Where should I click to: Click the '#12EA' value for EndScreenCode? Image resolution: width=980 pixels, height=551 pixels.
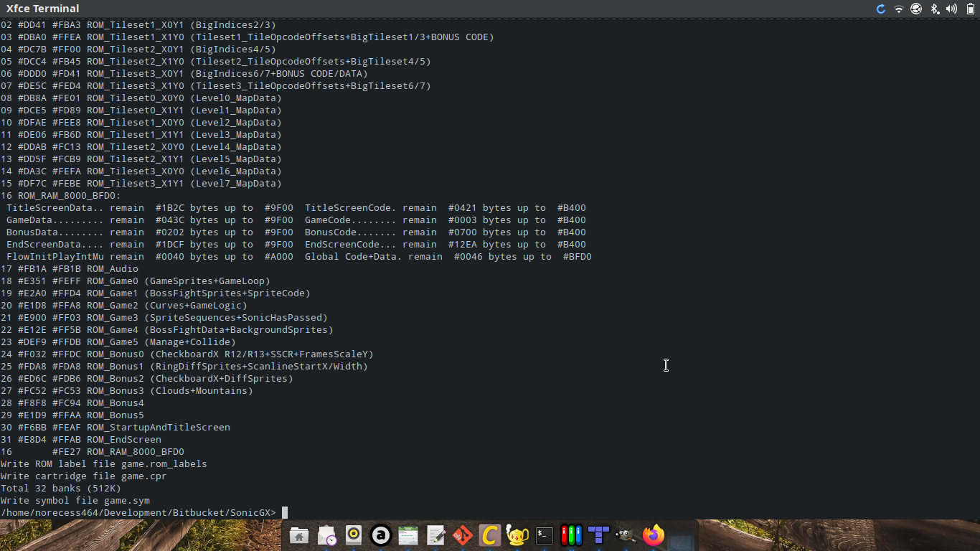point(463,244)
